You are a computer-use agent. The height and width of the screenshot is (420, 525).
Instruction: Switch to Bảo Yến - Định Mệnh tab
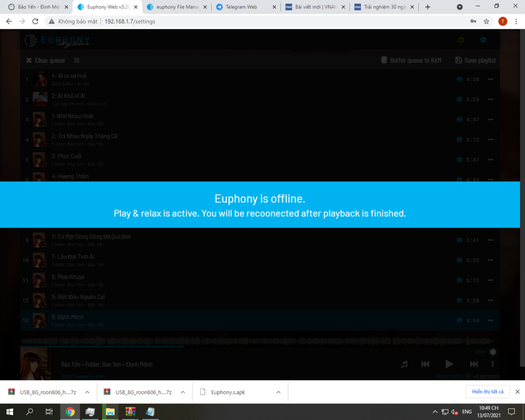38,7
